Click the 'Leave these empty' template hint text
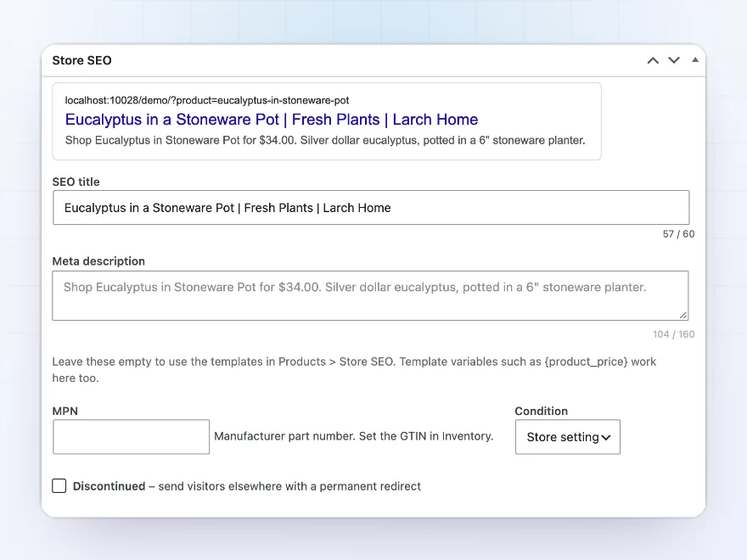 [x=354, y=370]
